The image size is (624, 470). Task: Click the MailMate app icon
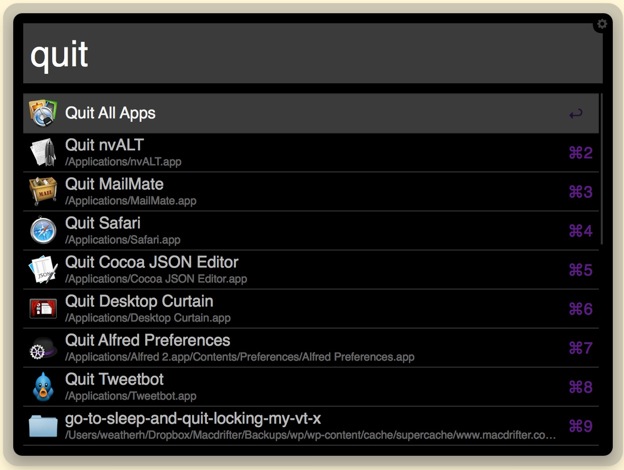point(43,191)
